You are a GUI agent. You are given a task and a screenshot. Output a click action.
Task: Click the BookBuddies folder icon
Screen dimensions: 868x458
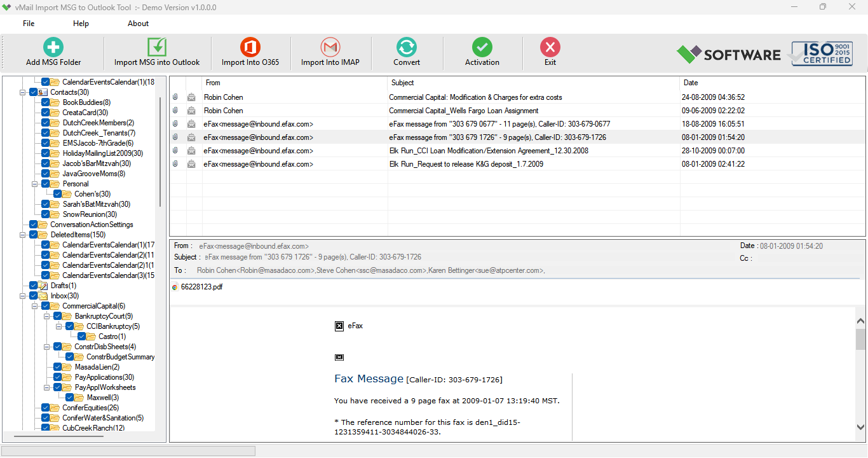[x=55, y=102]
